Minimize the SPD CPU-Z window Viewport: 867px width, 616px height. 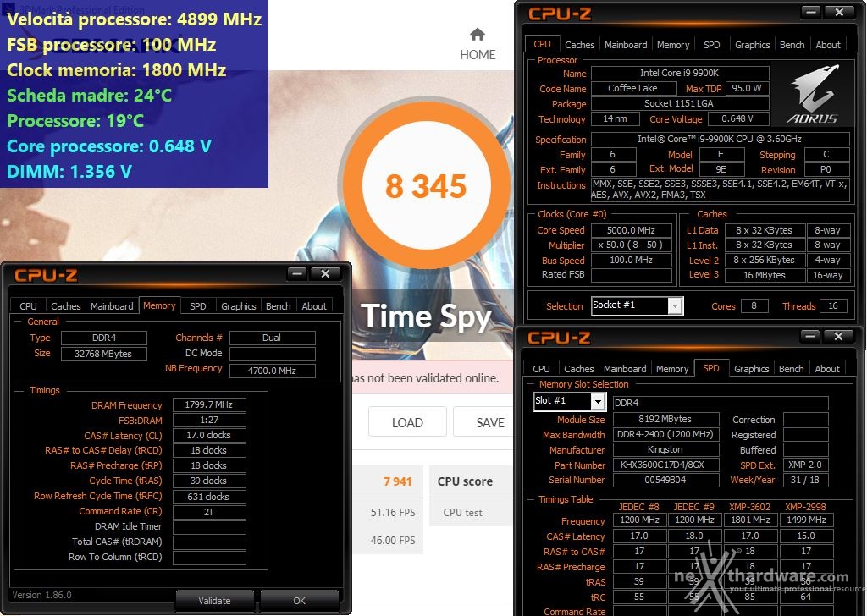tap(810, 336)
